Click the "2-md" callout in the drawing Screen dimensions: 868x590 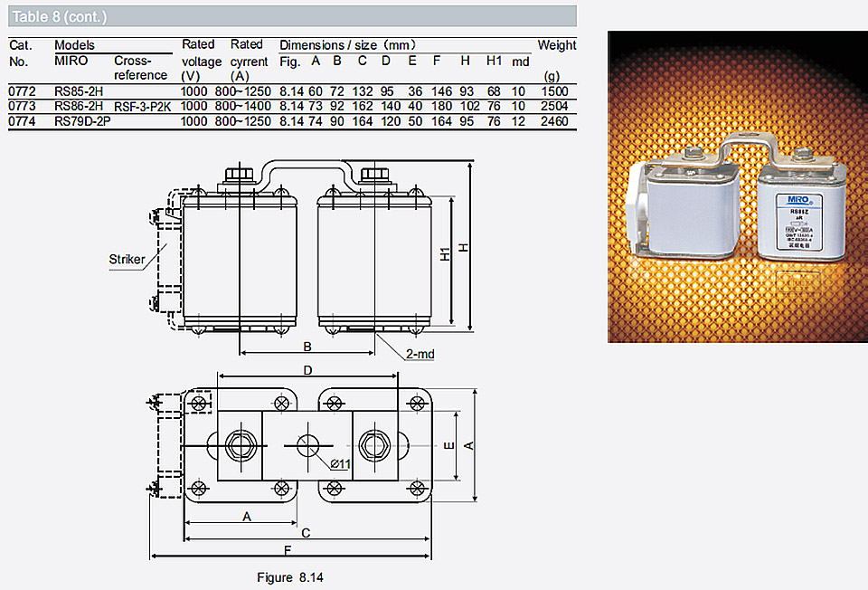coord(420,354)
